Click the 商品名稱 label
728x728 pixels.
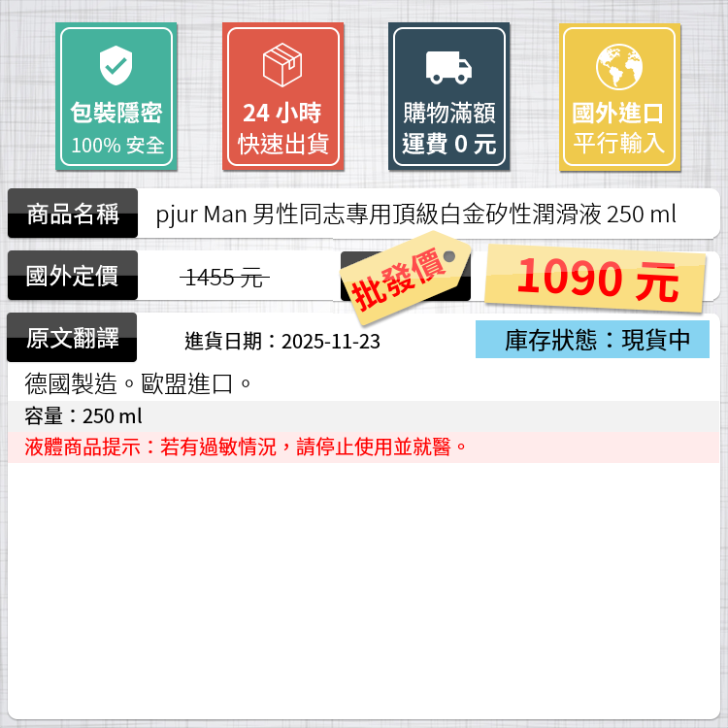[x=73, y=214]
